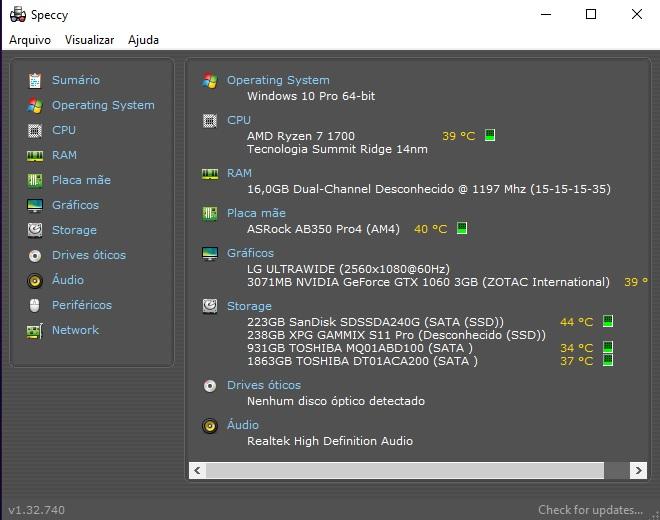Click the horizontal scrollbar left arrow
The image size is (660, 520).
[x=197, y=470]
